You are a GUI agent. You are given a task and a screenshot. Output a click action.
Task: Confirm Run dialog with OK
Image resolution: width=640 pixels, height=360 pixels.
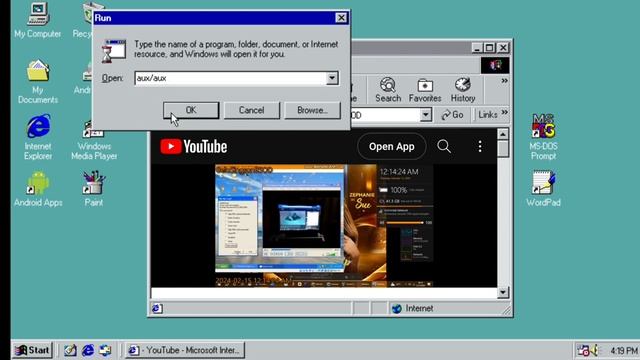coord(191,110)
